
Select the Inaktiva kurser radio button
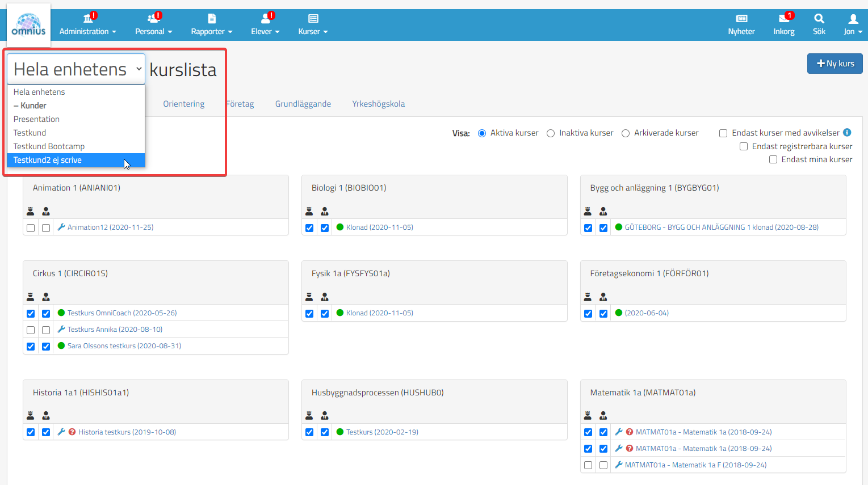(551, 133)
